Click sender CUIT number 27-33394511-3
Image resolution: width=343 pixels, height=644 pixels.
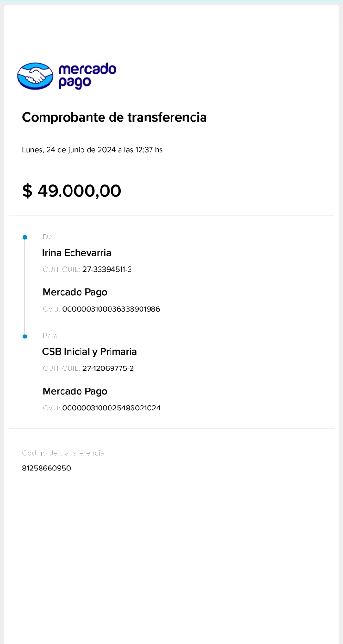[x=107, y=270]
